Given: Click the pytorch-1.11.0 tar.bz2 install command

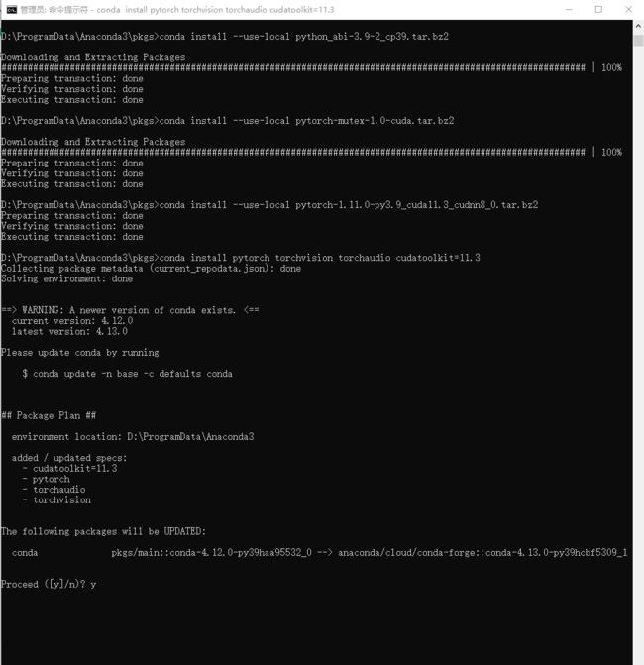Looking at the screenshot, I should [269, 205].
